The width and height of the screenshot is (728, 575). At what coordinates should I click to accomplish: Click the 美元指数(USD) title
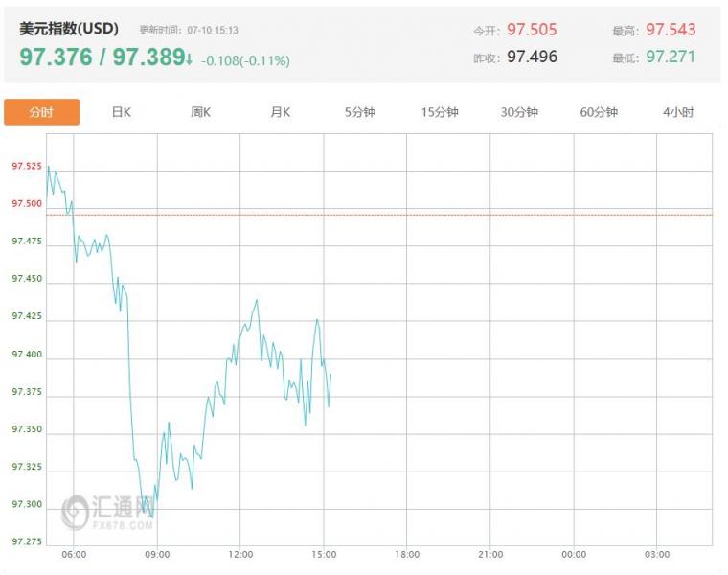pos(69,29)
